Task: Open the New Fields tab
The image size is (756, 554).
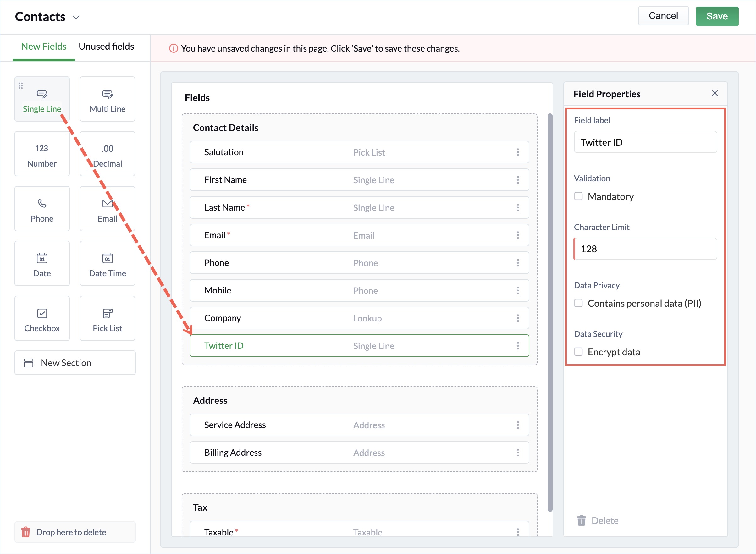Action: click(44, 46)
